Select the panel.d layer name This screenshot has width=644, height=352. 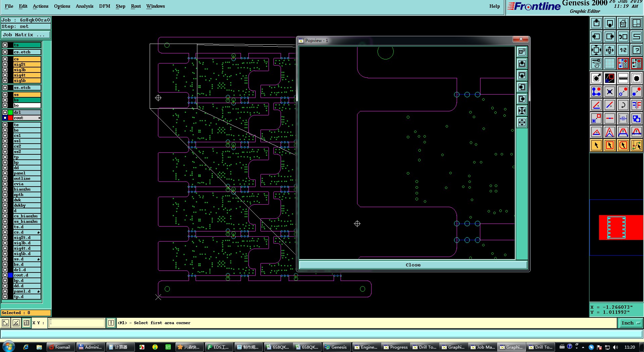tap(27, 291)
